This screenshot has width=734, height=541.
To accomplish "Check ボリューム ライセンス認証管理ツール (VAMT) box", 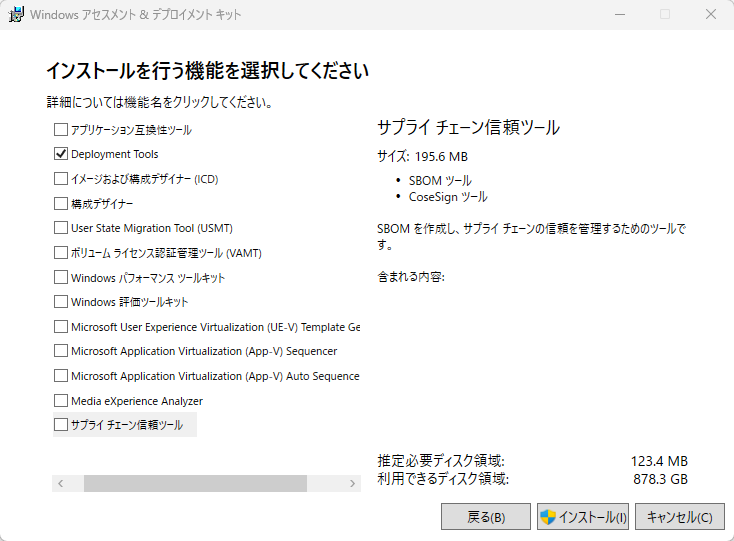I will (x=60, y=253).
